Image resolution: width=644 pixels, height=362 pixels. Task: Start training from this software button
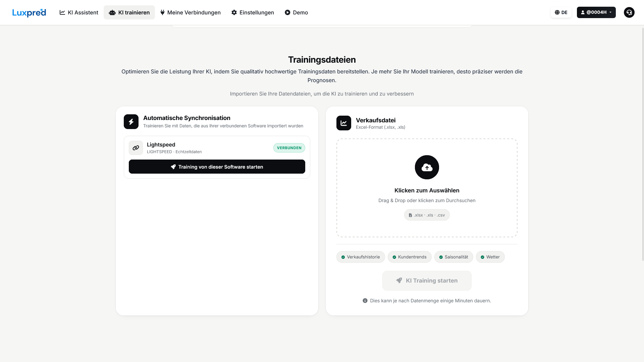click(217, 167)
